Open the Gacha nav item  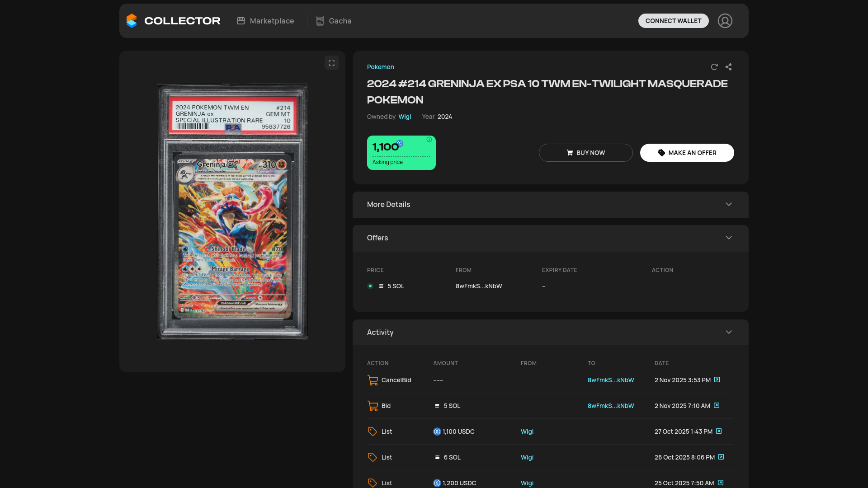tap(334, 21)
